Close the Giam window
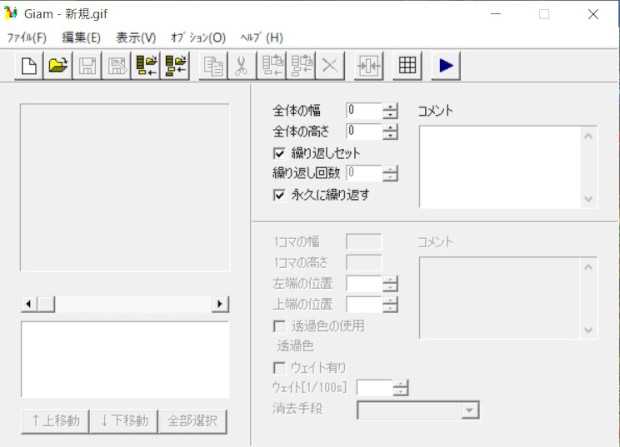This screenshot has width=620, height=447. (x=593, y=14)
